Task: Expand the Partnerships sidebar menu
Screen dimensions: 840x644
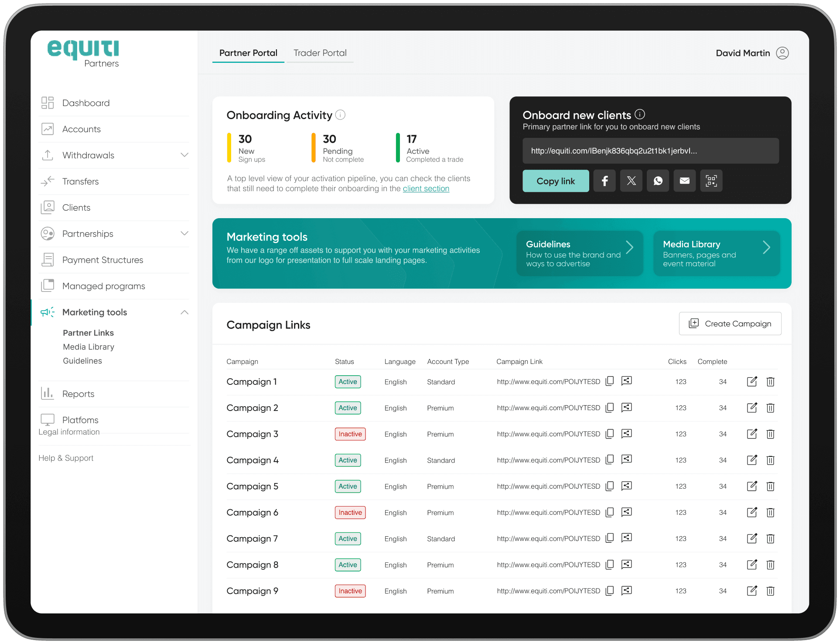Action: tap(184, 233)
